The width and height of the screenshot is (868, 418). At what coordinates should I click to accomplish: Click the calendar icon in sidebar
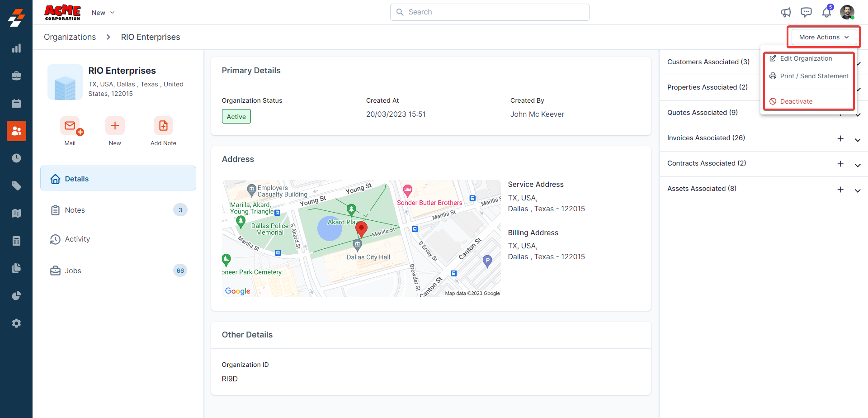tap(16, 104)
